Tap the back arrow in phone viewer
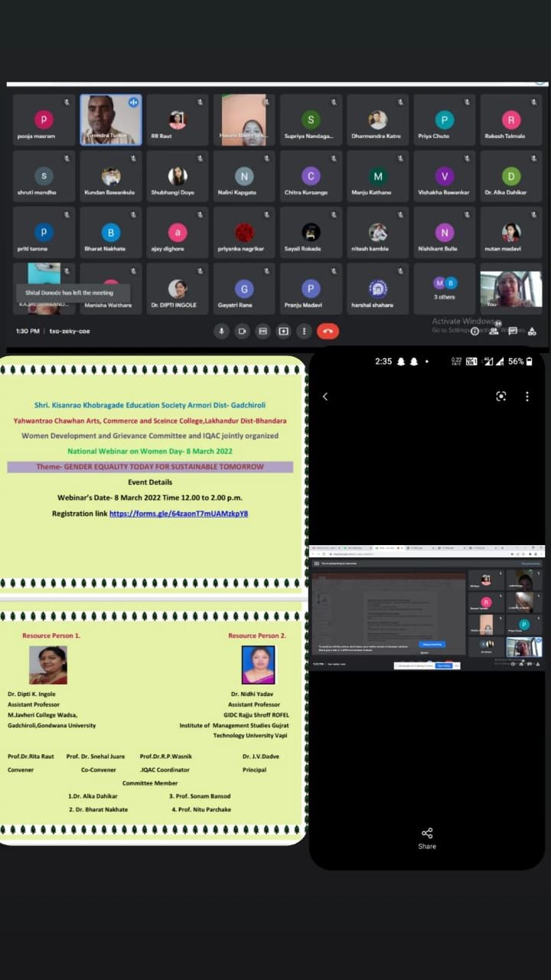Image resolution: width=551 pixels, height=980 pixels. pos(325,397)
